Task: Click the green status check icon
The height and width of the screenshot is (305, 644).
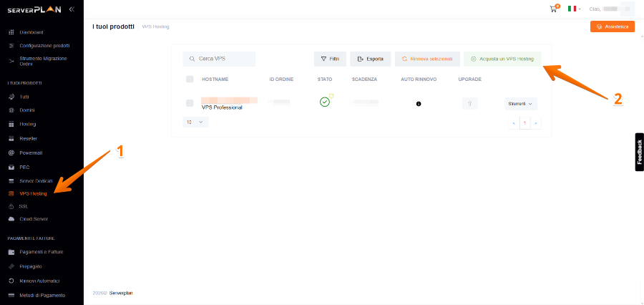Action: [325, 102]
